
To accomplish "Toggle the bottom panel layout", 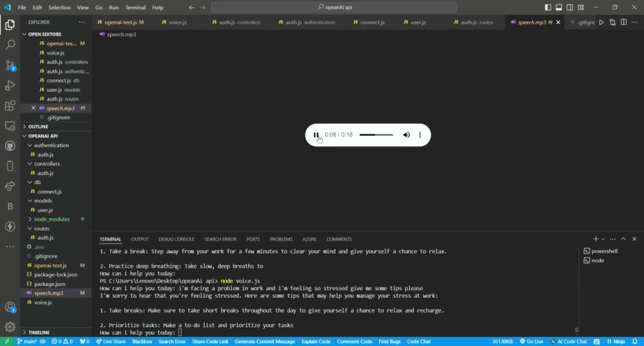I will [559, 7].
